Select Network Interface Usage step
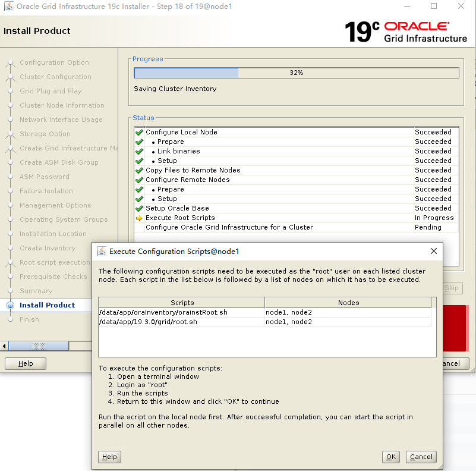Image resolution: width=476 pixels, height=471 pixels. (x=61, y=120)
